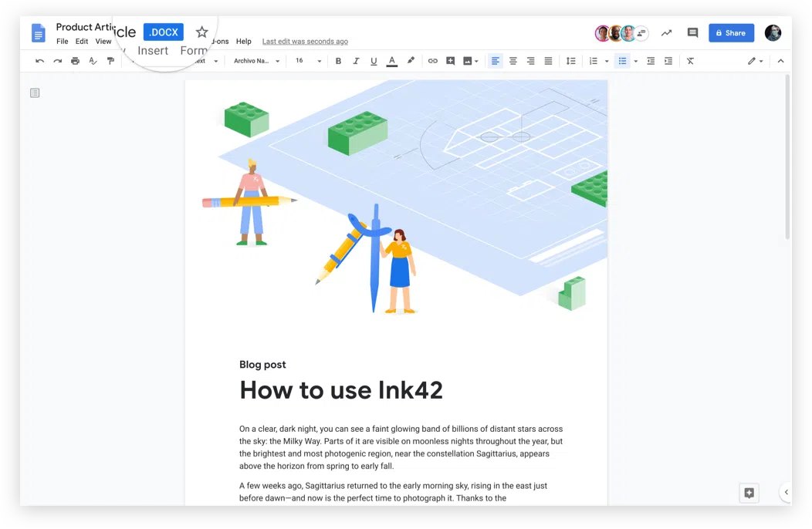The width and height of the screenshot is (812, 529).
Task: Open version history via last edit link
Action: [305, 41]
